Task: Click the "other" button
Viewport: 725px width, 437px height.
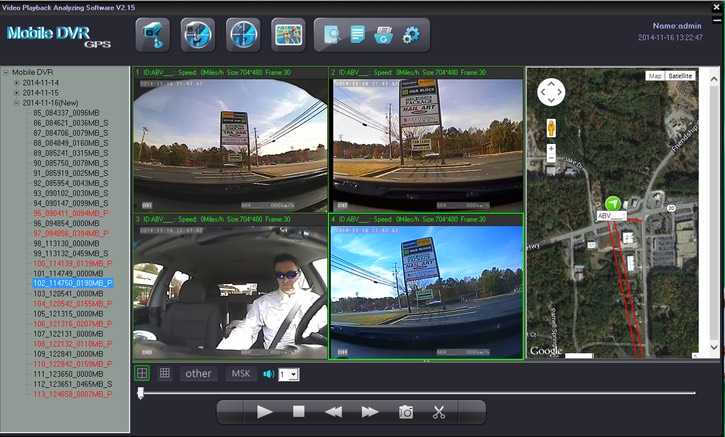Action: tap(199, 373)
